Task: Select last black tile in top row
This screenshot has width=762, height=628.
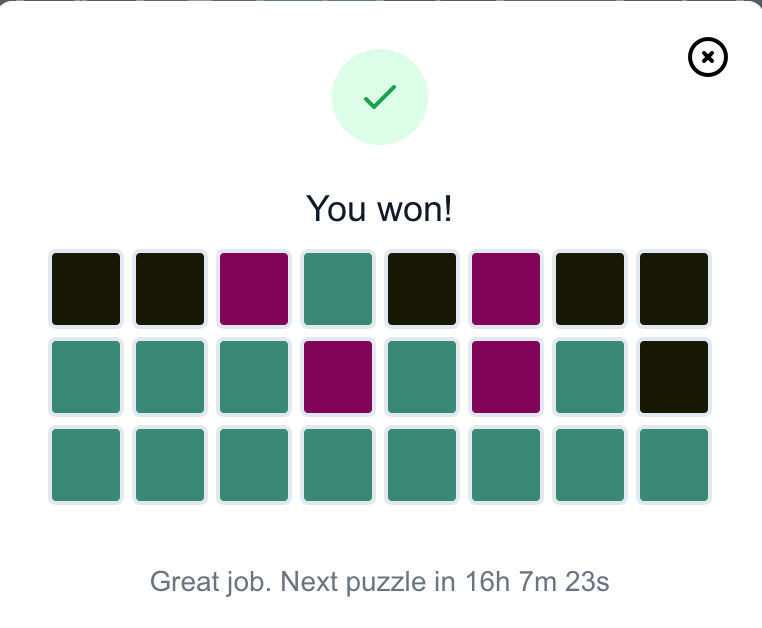Action: (674, 289)
